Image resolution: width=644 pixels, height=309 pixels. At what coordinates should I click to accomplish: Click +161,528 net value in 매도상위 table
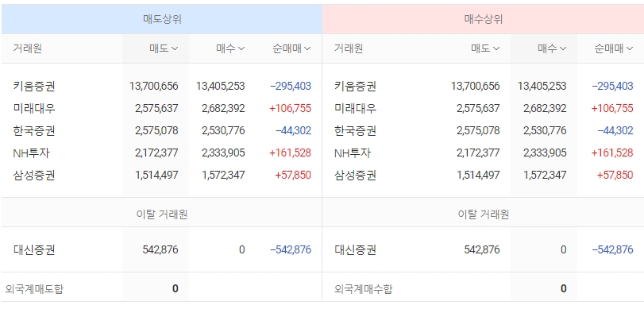pyautogui.click(x=291, y=153)
